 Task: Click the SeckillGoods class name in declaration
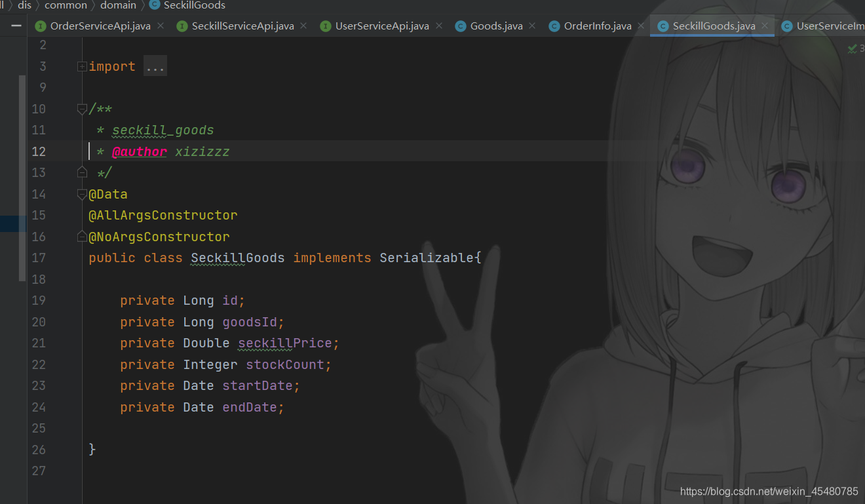(x=238, y=258)
